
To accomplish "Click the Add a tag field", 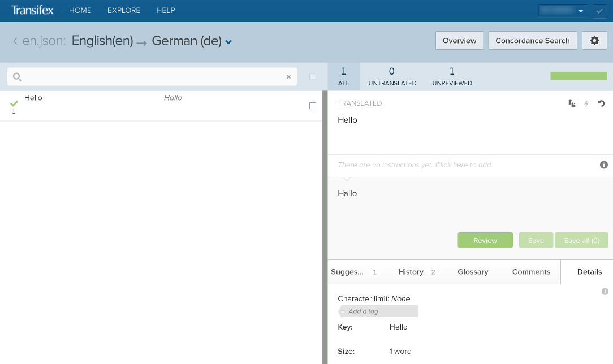I will pos(378,311).
